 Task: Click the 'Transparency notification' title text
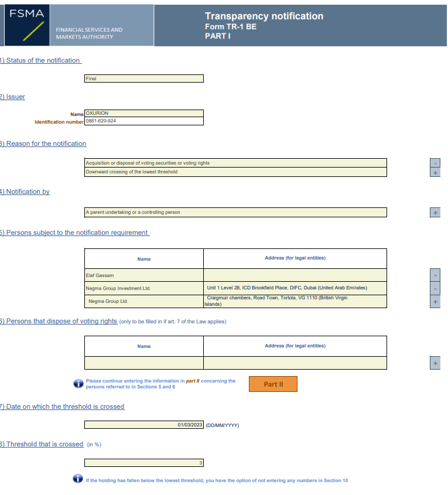(x=264, y=16)
